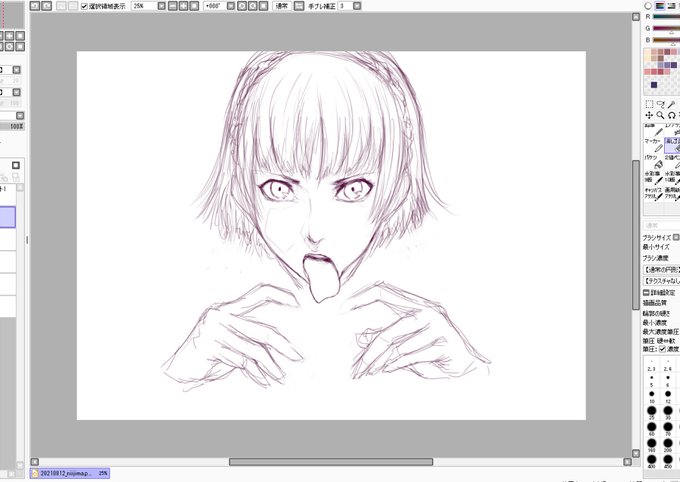Screen dimensions: 680x482
Task: Rotate canvas counterclockwise button
Action: tap(242, 6)
